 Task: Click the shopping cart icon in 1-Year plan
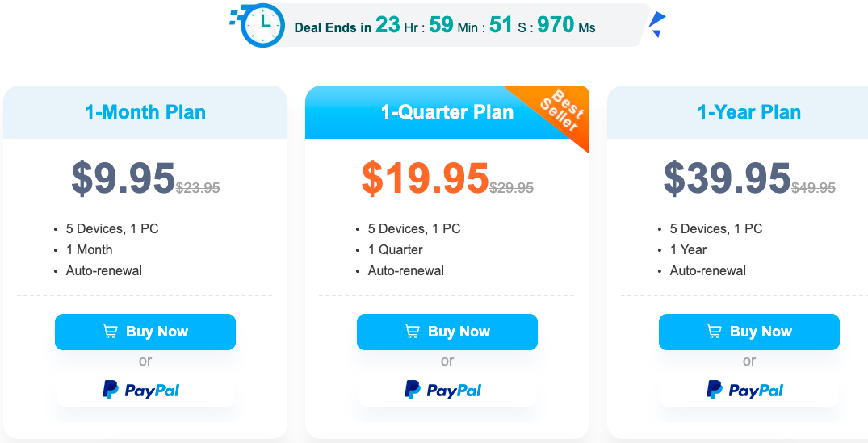714,332
